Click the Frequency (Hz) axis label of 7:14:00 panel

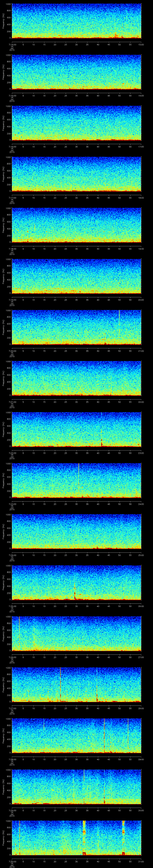tap(4, 21)
